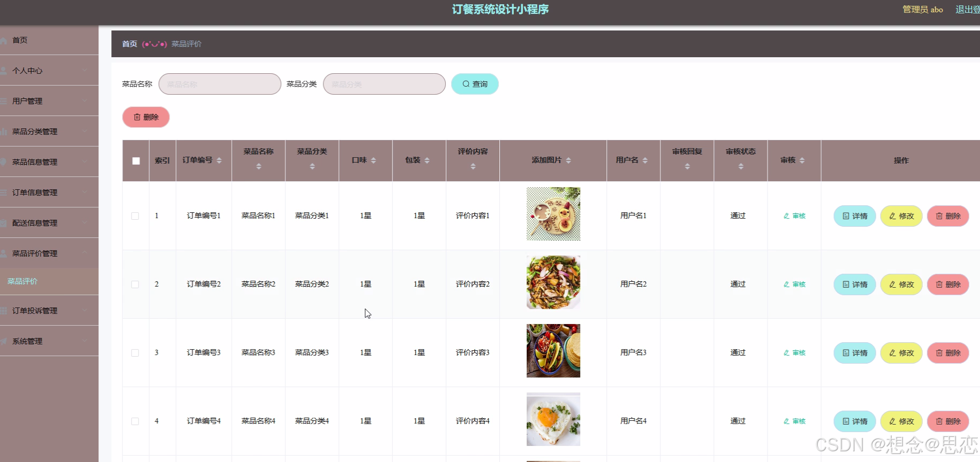The height and width of the screenshot is (462, 980).
Task: Collapse 菜品评价管理 sidebar menu
Action: (x=49, y=253)
